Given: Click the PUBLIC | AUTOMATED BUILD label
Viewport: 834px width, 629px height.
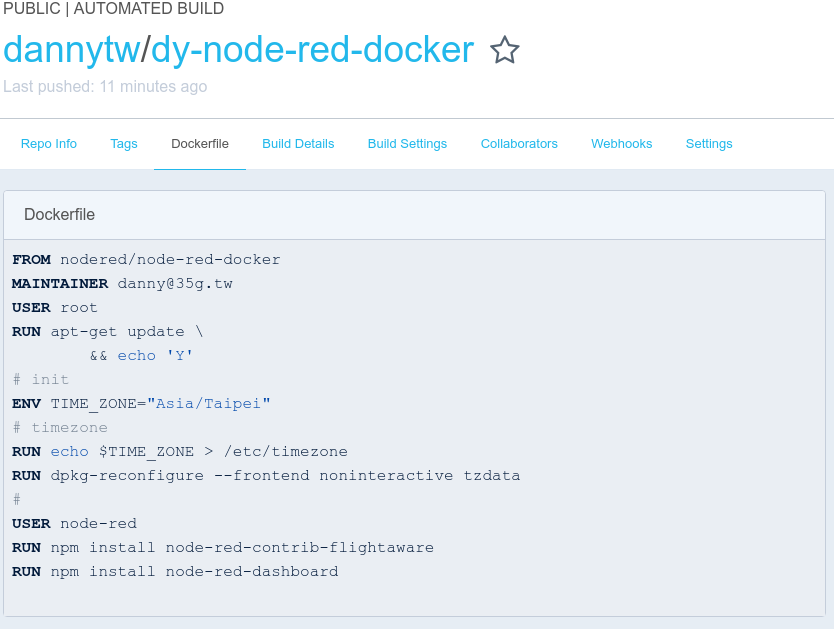Looking at the screenshot, I should tap(112, 9).
